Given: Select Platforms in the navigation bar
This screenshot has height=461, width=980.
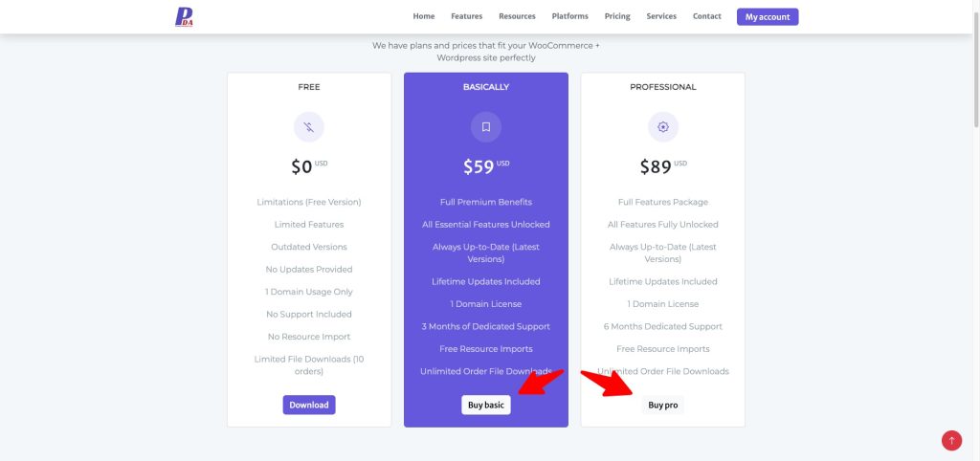Looking at the screenshot, I should (570, 16).
